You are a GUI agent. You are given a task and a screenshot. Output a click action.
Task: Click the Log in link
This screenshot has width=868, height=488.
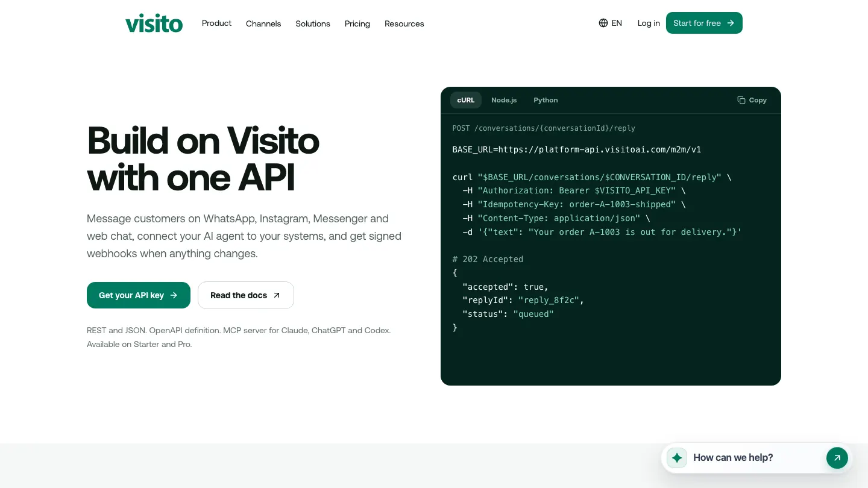[x=649, y=23]
